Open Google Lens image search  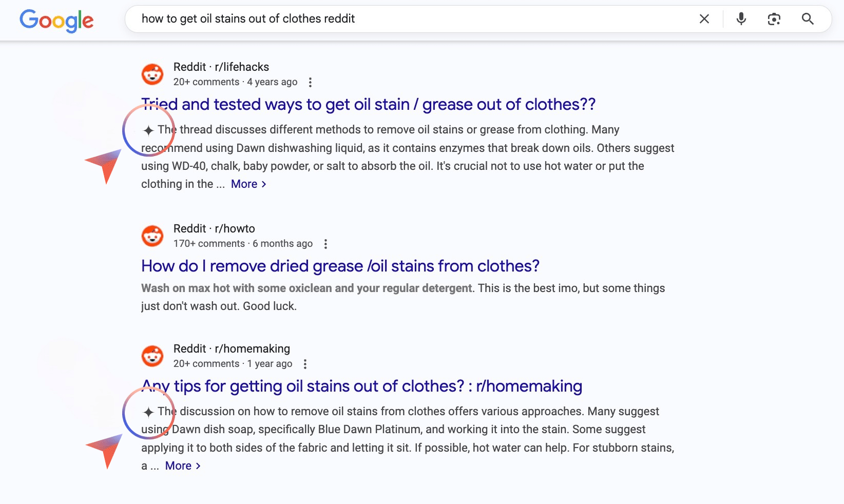[774, 19]
